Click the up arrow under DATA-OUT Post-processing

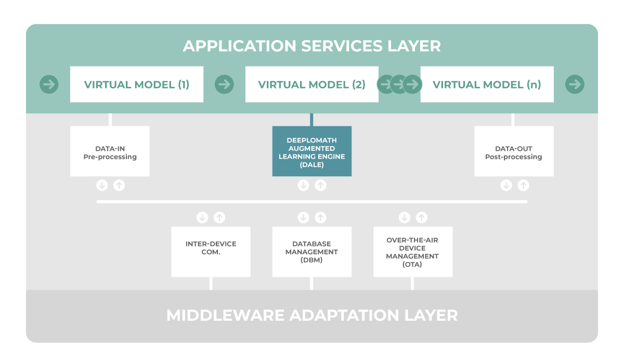pyautogui.click(x=523, y=185)
